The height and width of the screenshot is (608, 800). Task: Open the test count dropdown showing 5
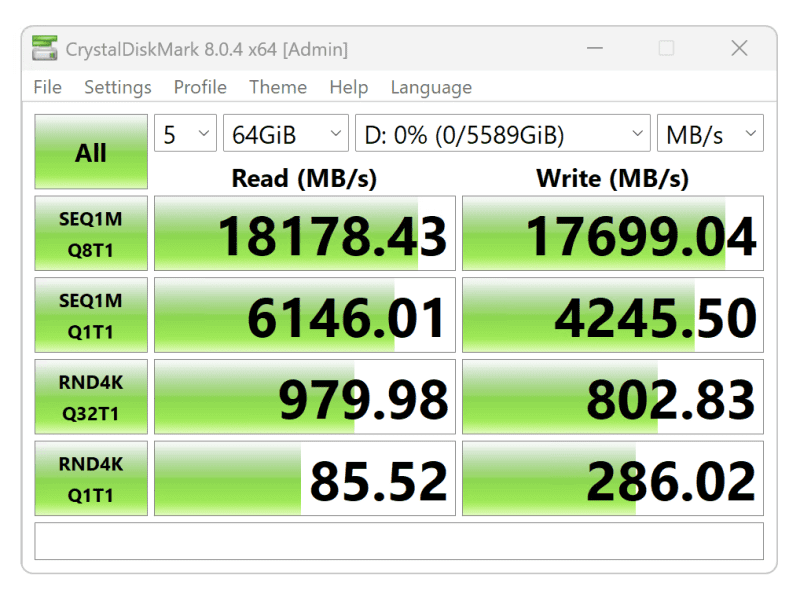(185, 134)
